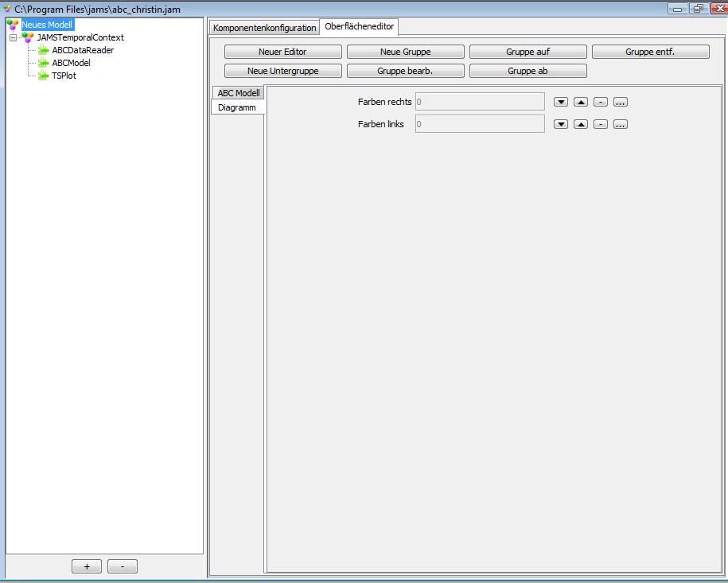Image resolution: width=728 pixels, height=583 pixels.
Task: Click the ABCModel component icon
Action: [x=43, y=63]
